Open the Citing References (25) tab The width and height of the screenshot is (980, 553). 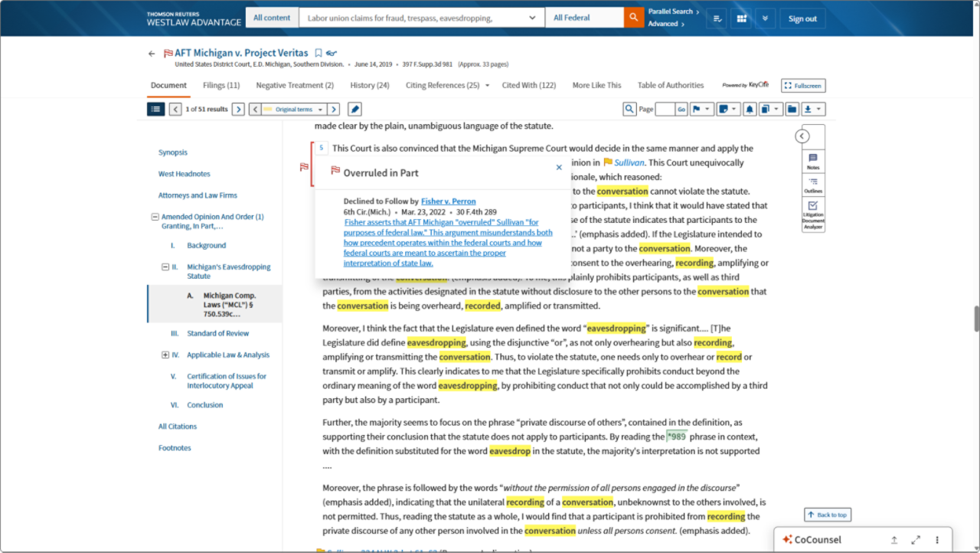tap(443, 85)
